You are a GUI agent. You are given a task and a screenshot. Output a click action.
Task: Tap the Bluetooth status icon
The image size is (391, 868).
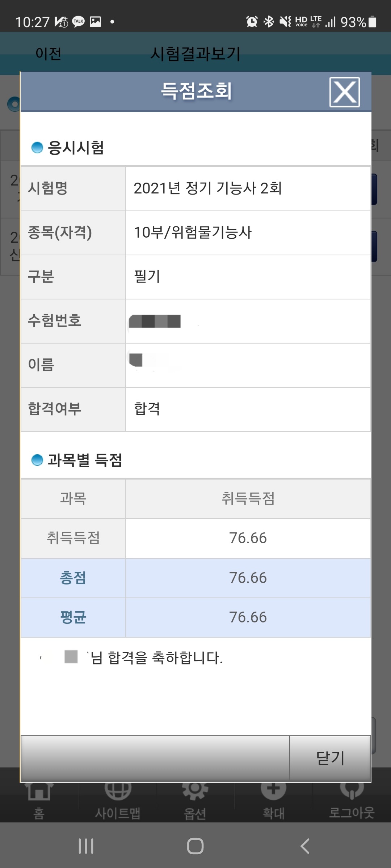pos(269,22)
